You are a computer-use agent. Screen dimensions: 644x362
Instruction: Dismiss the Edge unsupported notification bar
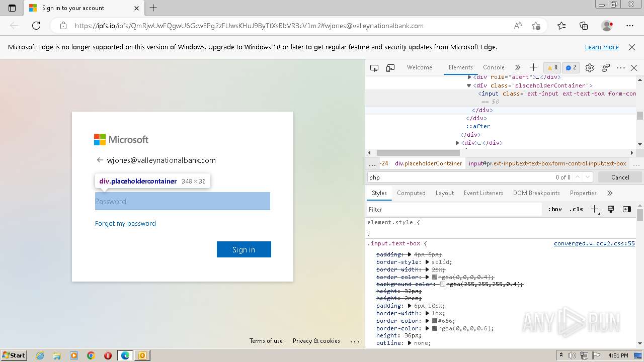click(x=632, y=47)
